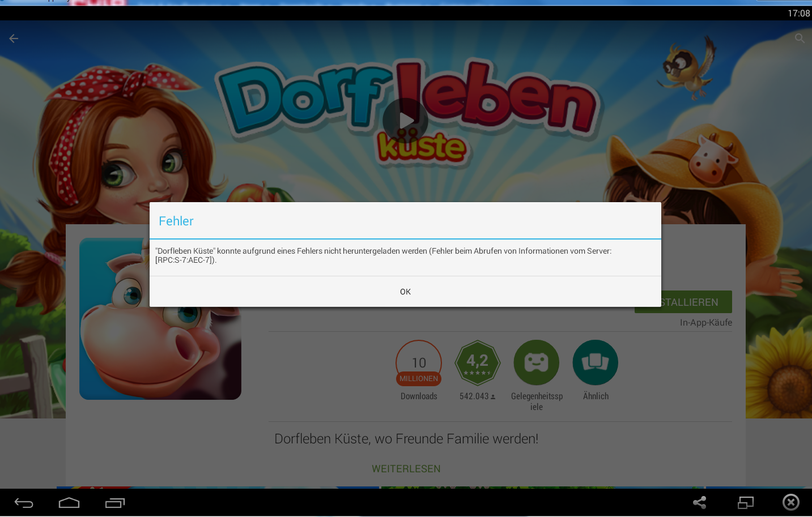Select the Gelegenheitsspiele category icon
The width and height of the screenshot is (812, 517).
click(x=536, y=363)
